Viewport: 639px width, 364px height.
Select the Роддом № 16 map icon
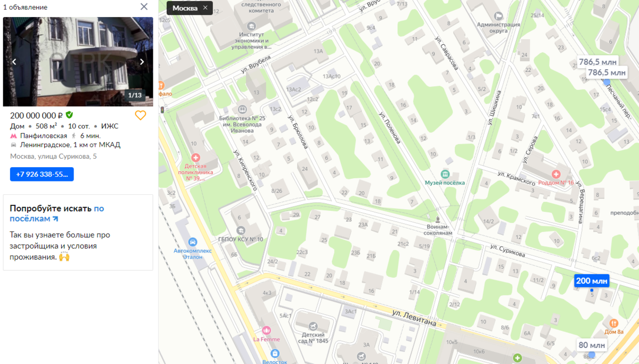click(x=556, y=175)
